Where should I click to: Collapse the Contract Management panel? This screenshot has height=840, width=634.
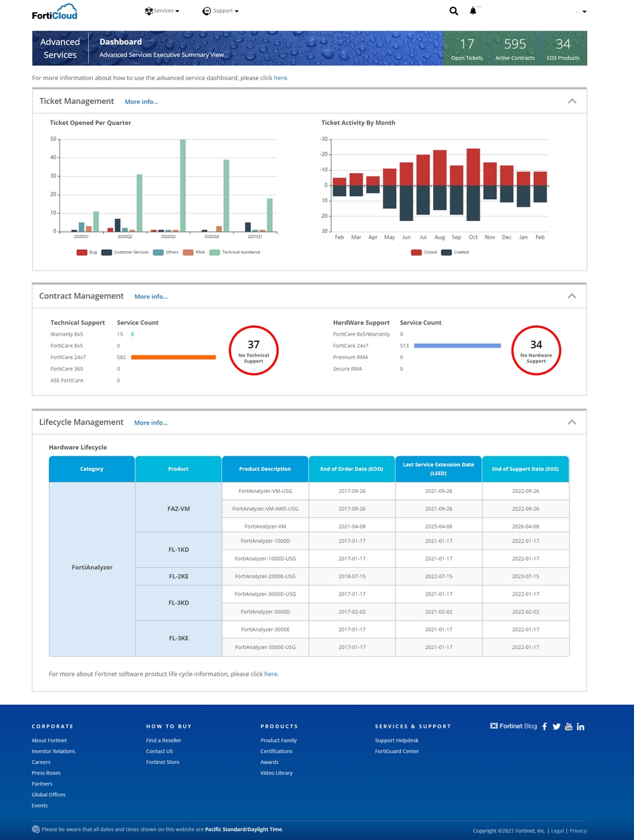click(572, 296)
